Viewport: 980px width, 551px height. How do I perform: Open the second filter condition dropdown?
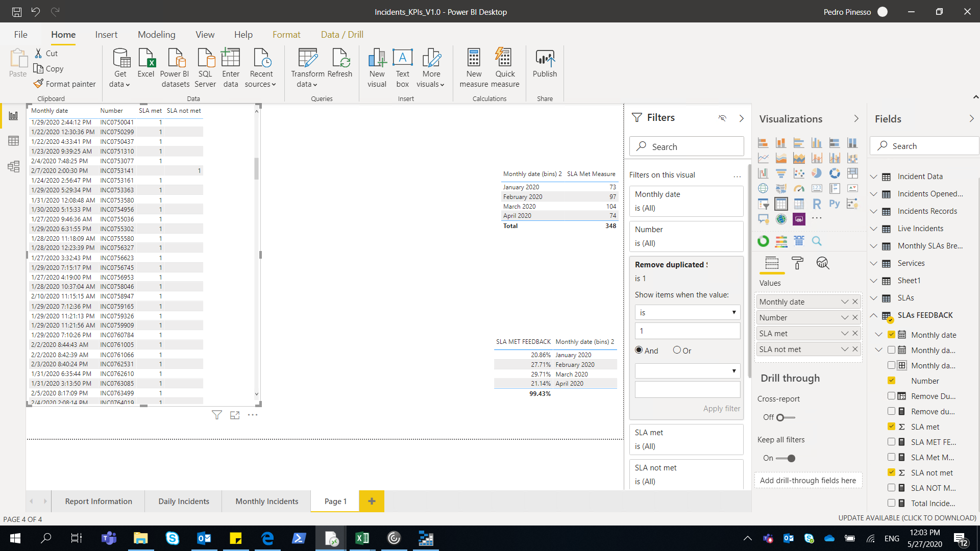pos(688,370)
